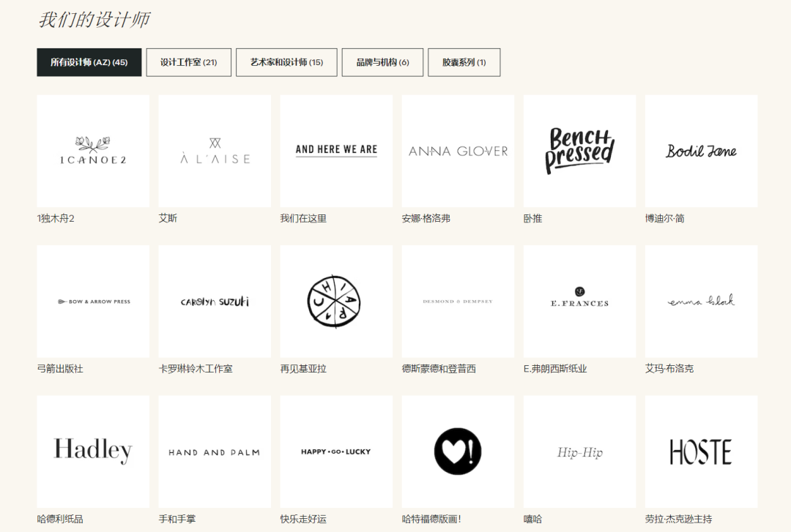Image resolution: width=791 pixels, height=532 pixels.
Task: Click the Hand and Palm thumbnail
Action: click(215, 452)
